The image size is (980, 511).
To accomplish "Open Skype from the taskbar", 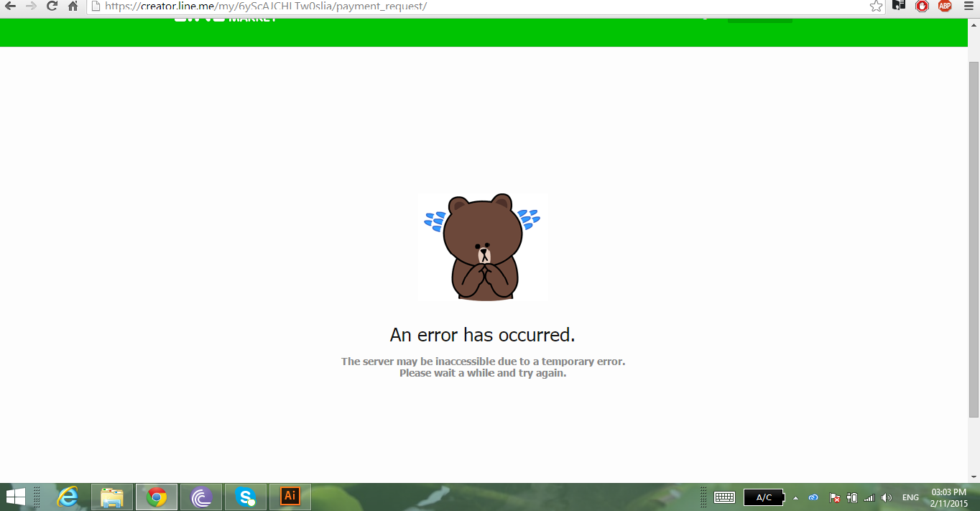I will coord(246,497).
